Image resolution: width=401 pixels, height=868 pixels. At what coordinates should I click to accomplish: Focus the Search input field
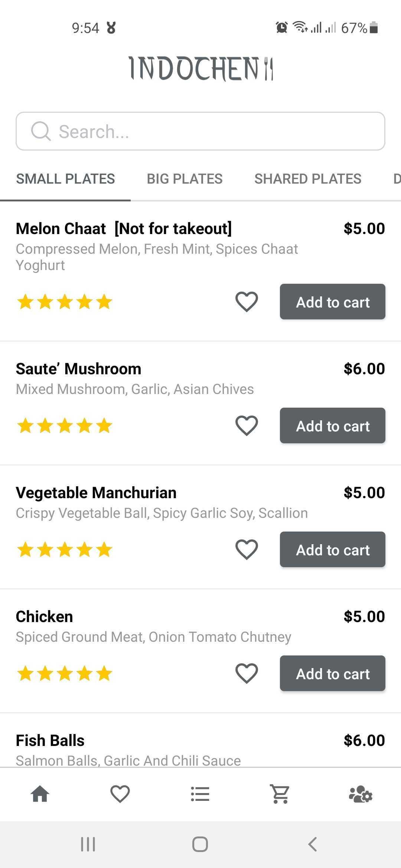point(200,131)
